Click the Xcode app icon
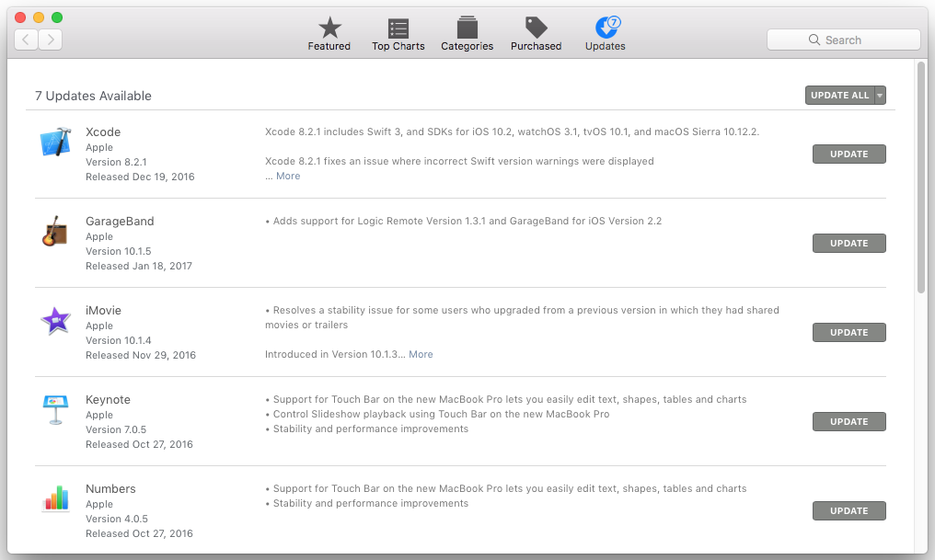 pyautogui.click(x=55, y=143)
